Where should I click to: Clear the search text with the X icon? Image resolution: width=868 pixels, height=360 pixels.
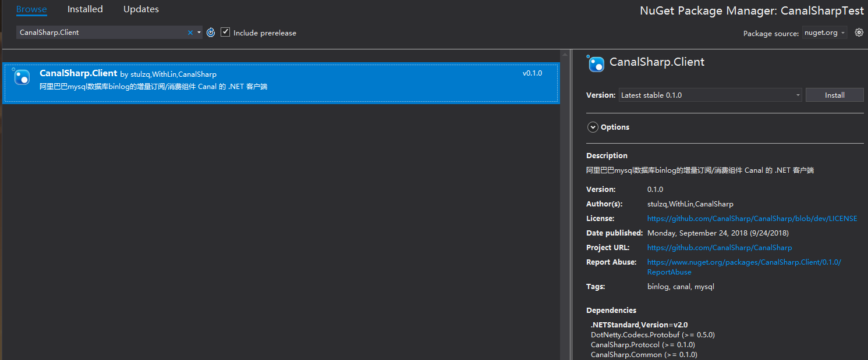tap(190, 33)
